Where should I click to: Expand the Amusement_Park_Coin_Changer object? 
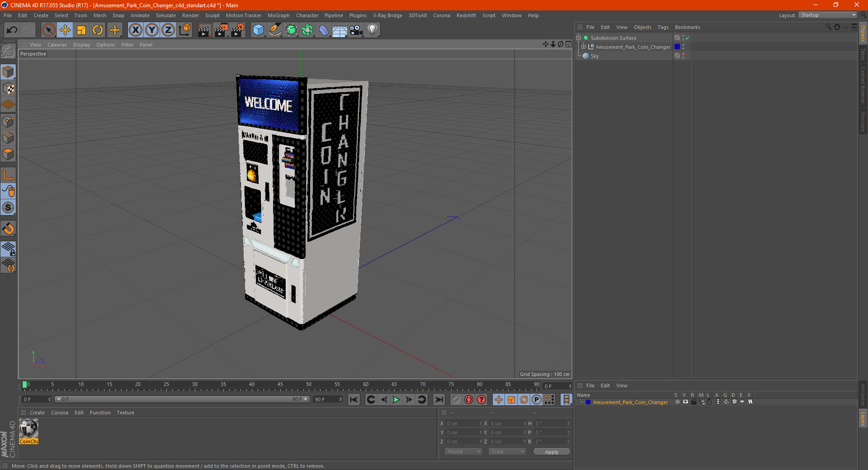(584, 47)
